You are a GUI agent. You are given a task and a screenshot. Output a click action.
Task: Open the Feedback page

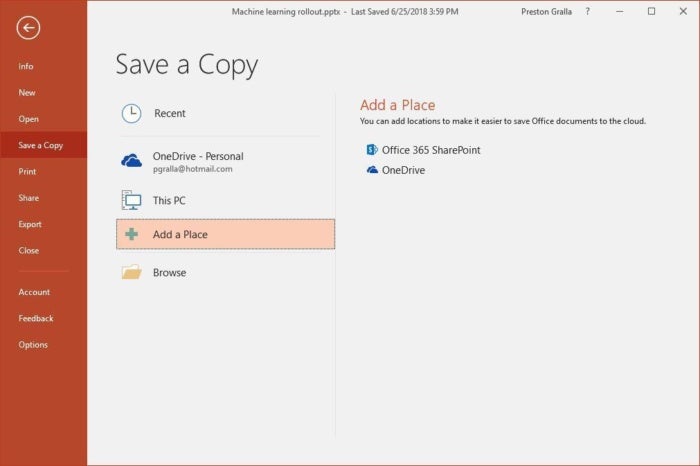coord(44,318)
